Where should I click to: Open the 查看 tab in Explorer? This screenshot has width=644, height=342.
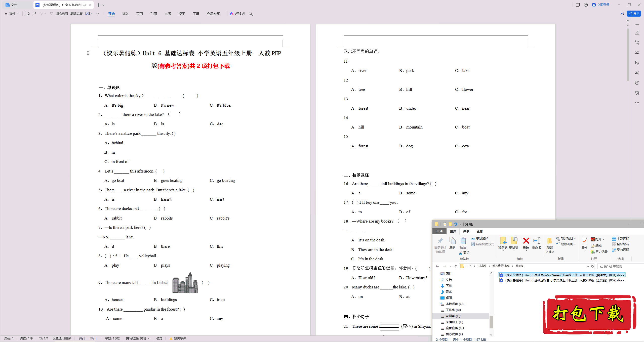coord(480,231)
